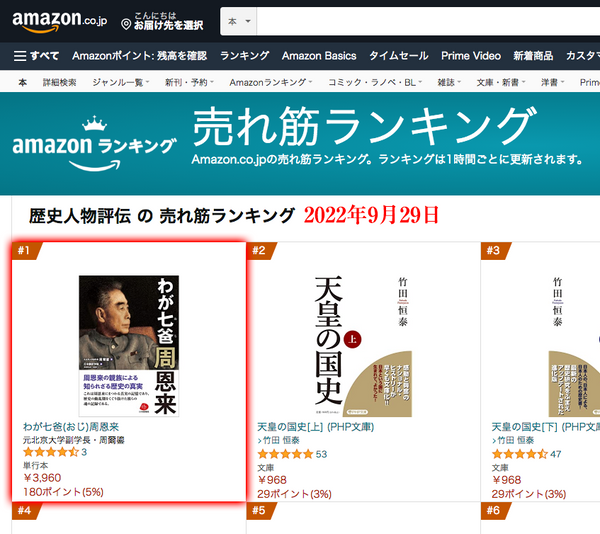Screen dimensions: 600x534
Task: Expand the 新刊・予約 dropdown
Action: point(189,82)
